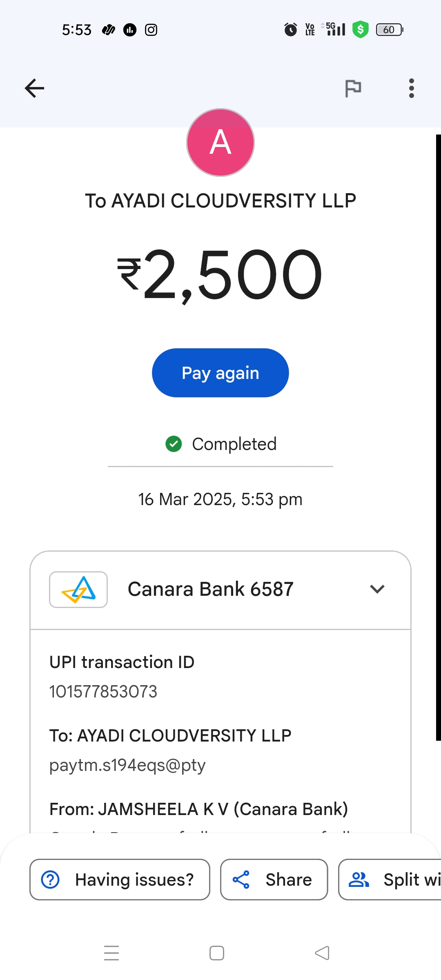Tap the UPI transaction ID number
Image resolution: width=441 pixels, height=980 pixels.
pyautogui.click(x=103, y=692)
